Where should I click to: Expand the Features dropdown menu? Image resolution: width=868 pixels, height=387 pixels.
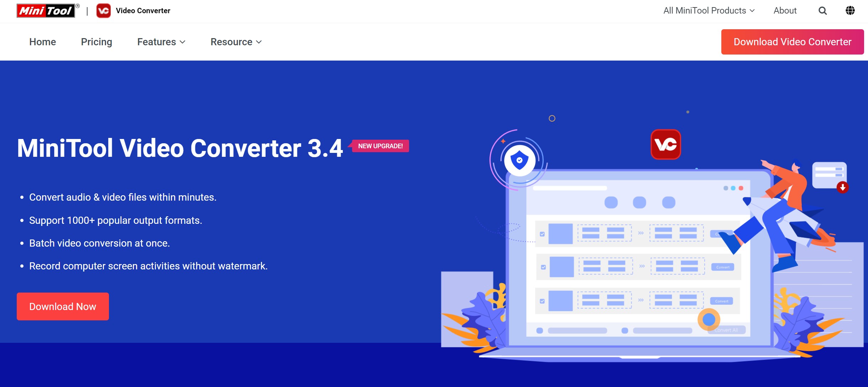pos(161,41)
